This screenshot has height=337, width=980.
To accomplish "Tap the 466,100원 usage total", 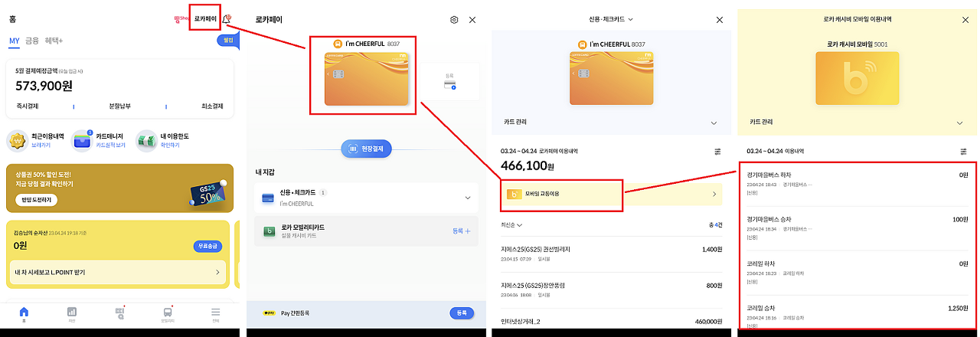I will click(x=528, y=165).
